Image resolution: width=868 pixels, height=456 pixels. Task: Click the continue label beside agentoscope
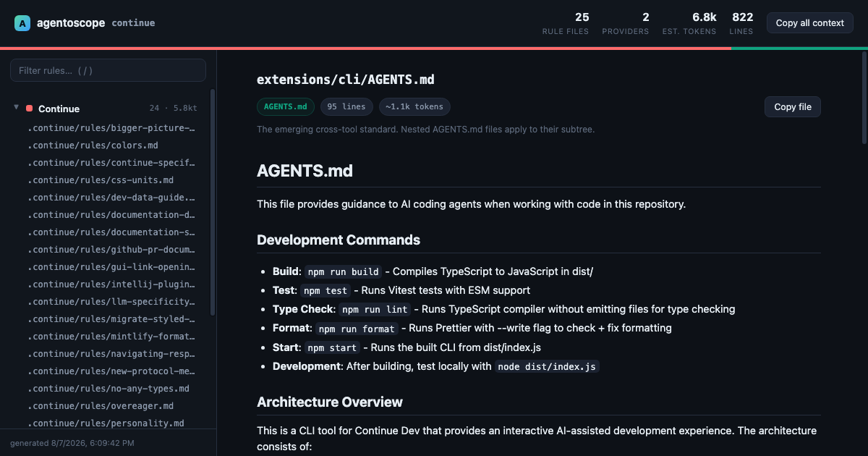click(x=133, y=23)
